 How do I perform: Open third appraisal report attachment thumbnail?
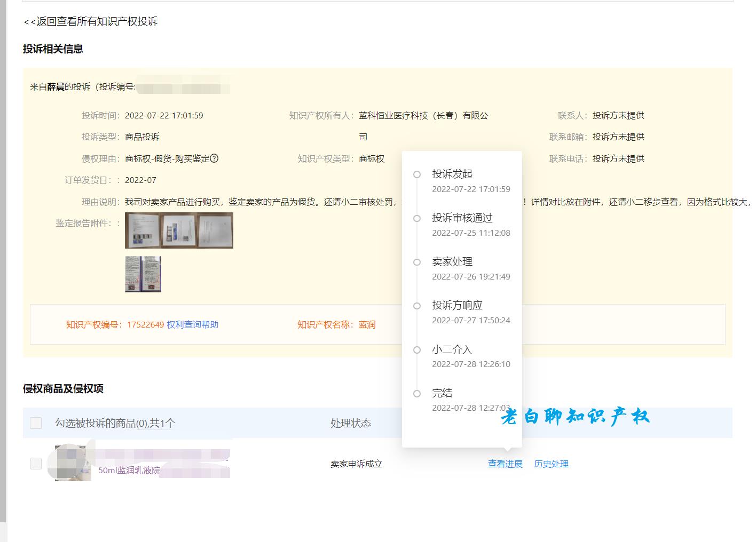tap(216, 230)
